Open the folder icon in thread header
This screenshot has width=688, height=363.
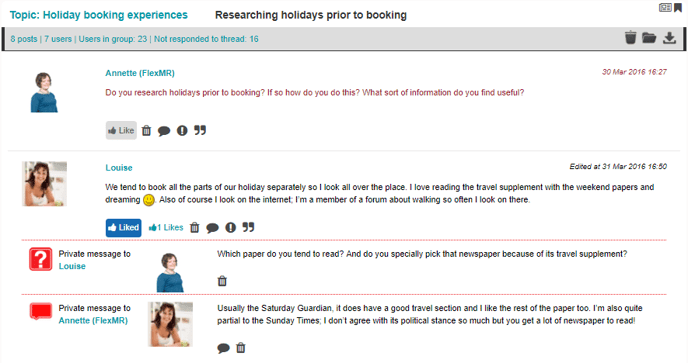649,38
